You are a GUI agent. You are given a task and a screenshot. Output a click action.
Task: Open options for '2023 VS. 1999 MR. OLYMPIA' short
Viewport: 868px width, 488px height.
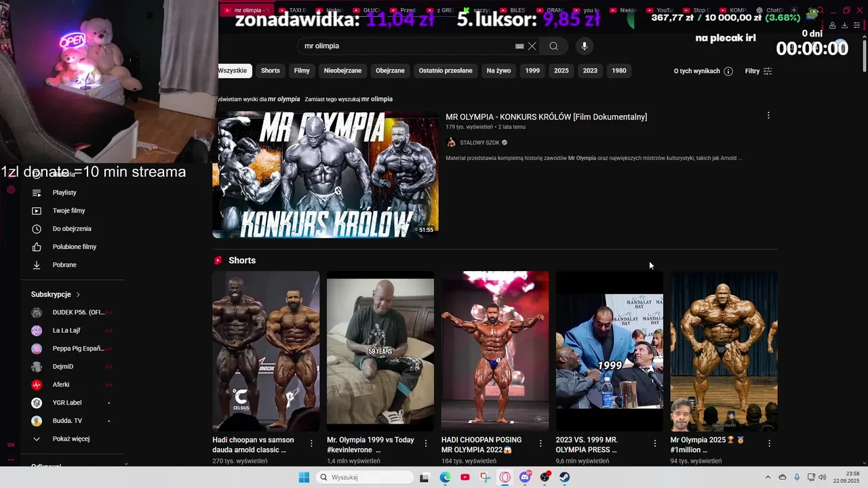pos(655,443)
